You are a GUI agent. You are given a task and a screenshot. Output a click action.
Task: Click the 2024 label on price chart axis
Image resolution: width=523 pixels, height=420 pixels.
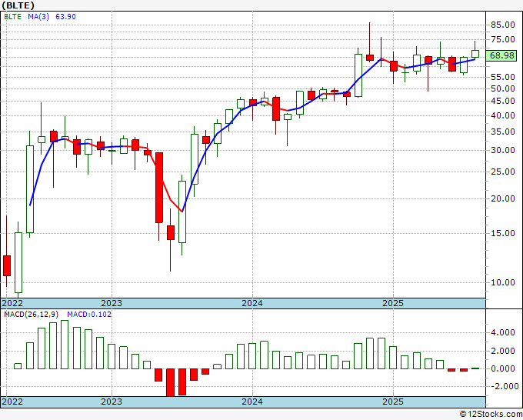(x=252, y=303)
